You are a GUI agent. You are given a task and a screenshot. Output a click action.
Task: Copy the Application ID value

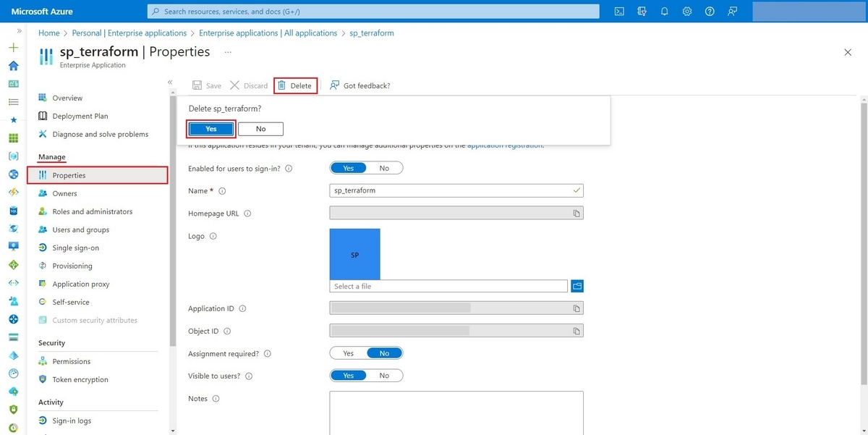576,308
